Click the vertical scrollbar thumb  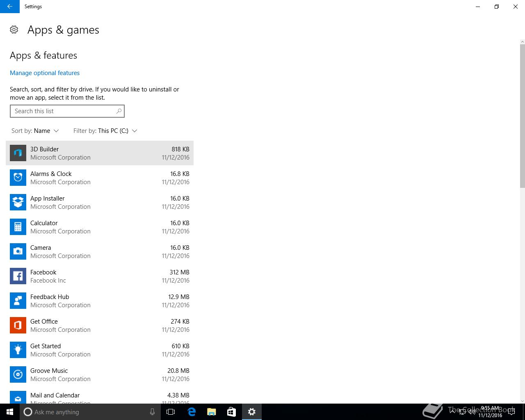pos(522,116)
